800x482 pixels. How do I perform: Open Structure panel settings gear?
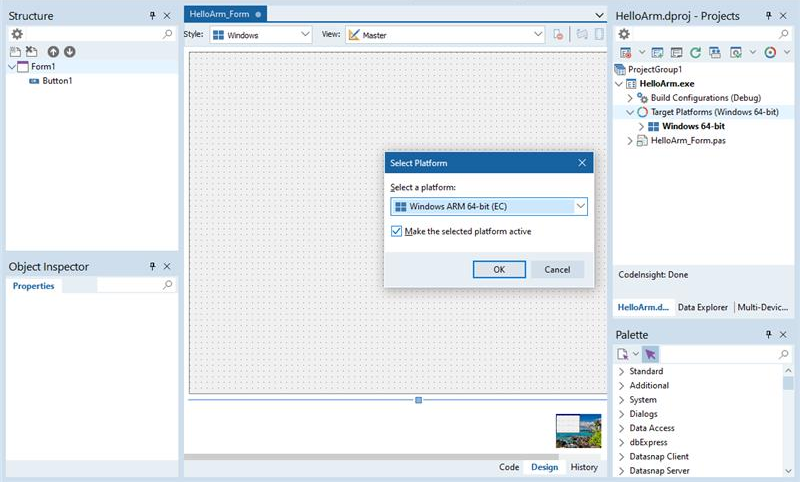[x=17, y=34]
